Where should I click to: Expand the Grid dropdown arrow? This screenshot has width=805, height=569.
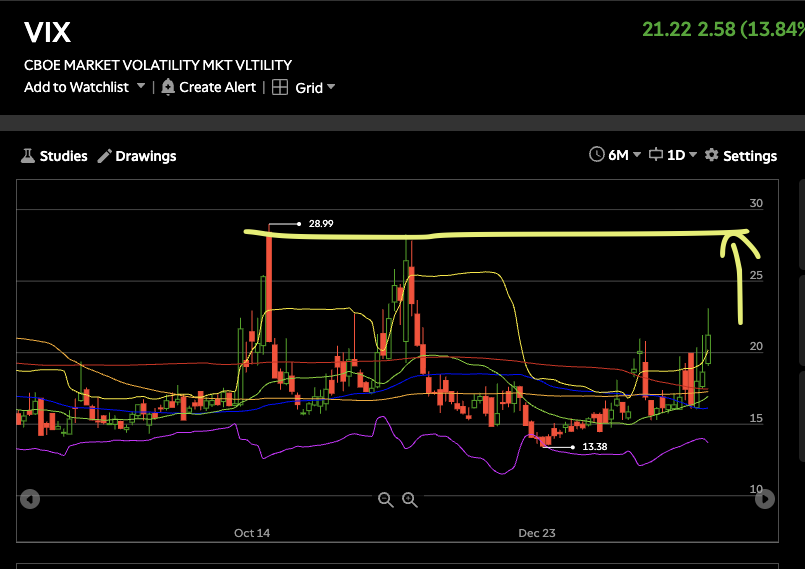[x=331, y=87]
